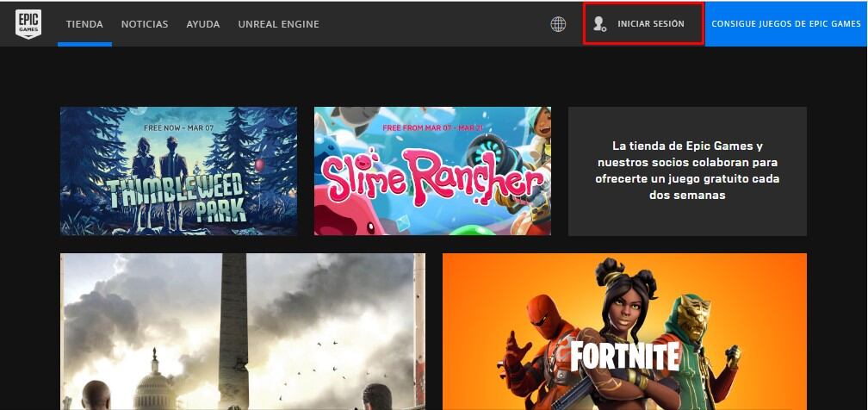Image resolution: width=868 pixels, height=410 pixels.
Task: Open the game tile showing the Washington Monument
Action: (x=243, y=332)
